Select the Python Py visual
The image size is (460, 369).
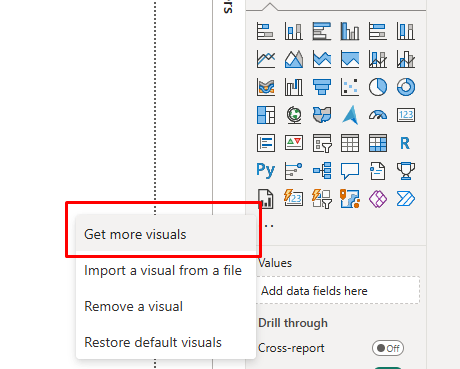[266, 171]
